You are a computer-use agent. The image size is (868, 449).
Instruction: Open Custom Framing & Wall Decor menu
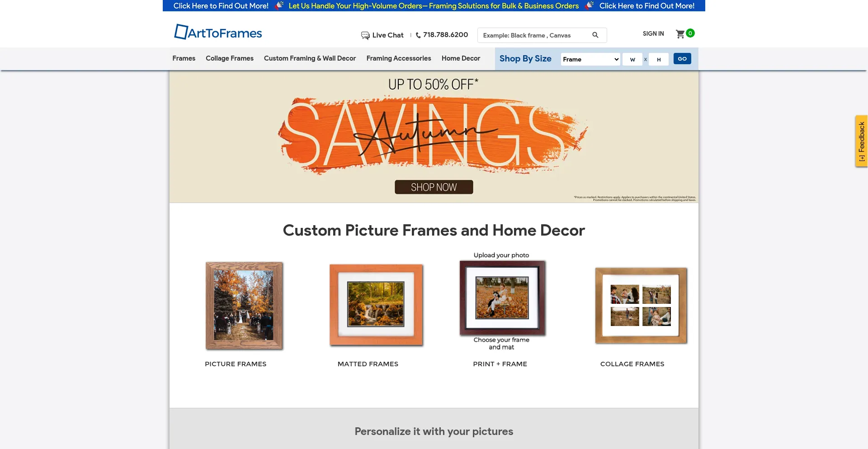[310, 58]
